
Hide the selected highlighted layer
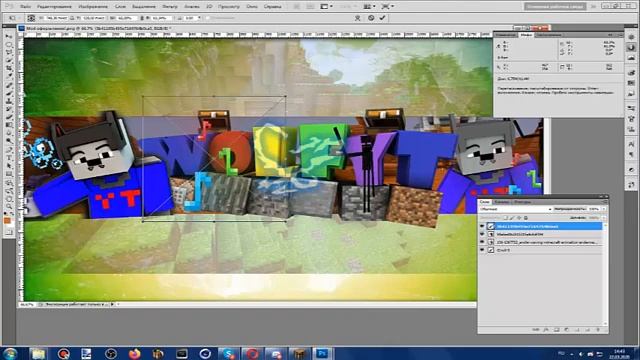(482, 226)
